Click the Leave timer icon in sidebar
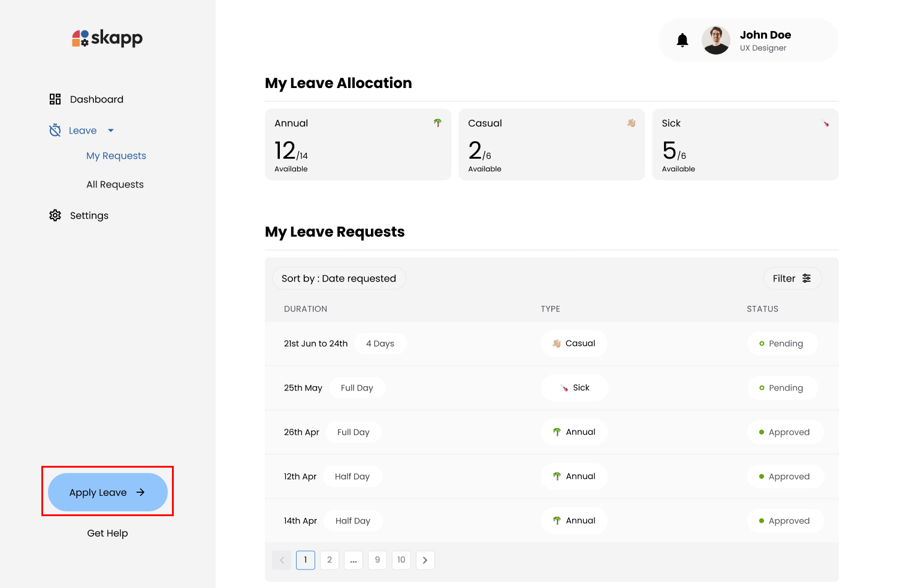The width and height of the screenshot is (906, 588). (x=55, y=131)
